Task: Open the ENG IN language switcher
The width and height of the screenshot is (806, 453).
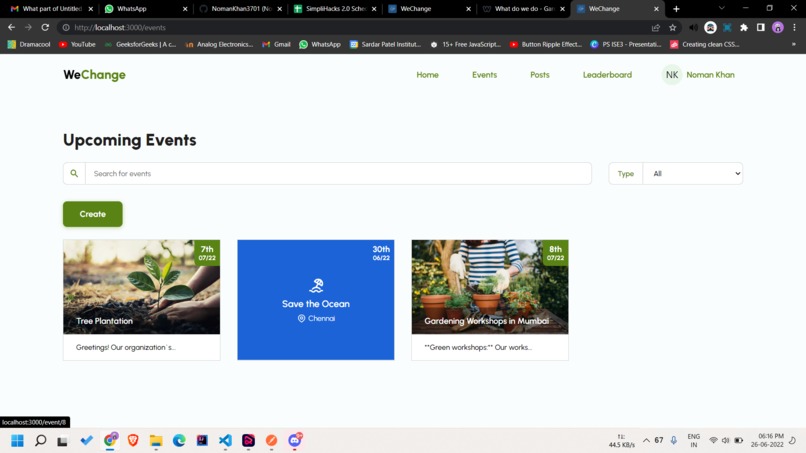Action: pos(693,441)
